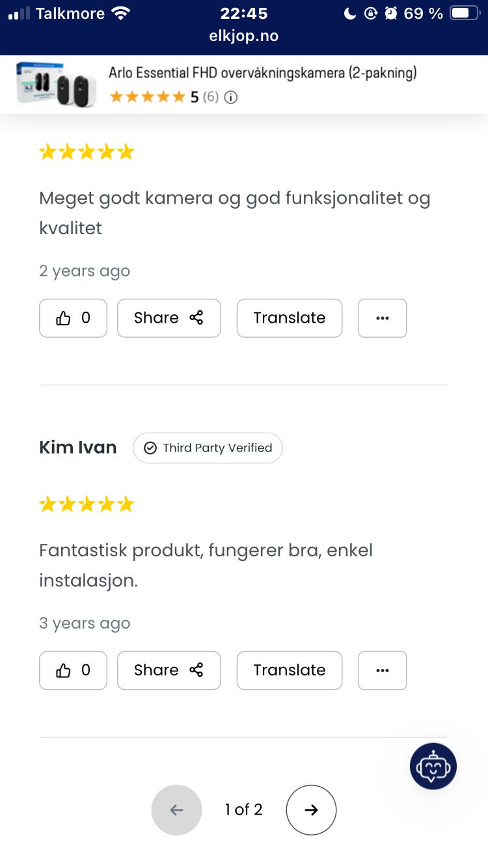This screenshot has height=868, width=488.
Task: Share the Kim Ivan review
Action: point(169,670)
